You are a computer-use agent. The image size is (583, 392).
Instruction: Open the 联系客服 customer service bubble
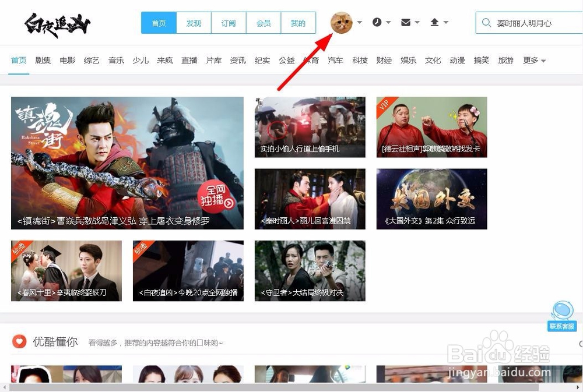(562, 316)
